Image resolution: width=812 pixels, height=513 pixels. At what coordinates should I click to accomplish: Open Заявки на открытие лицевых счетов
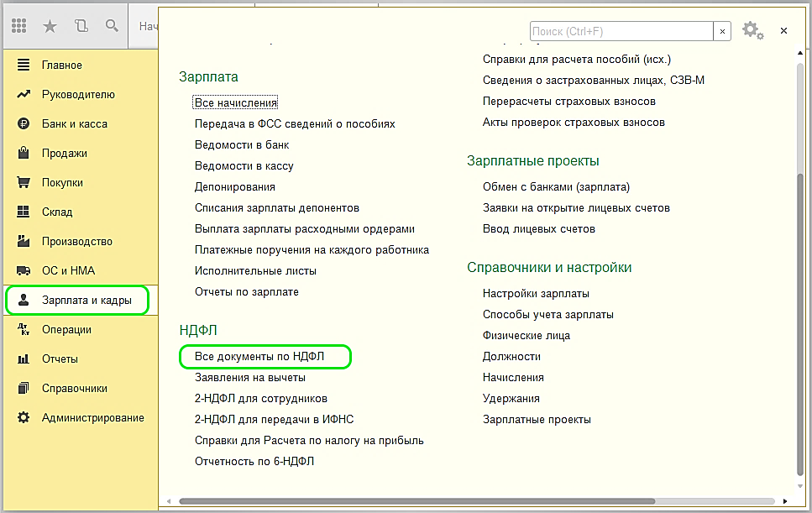pos(576,208)
